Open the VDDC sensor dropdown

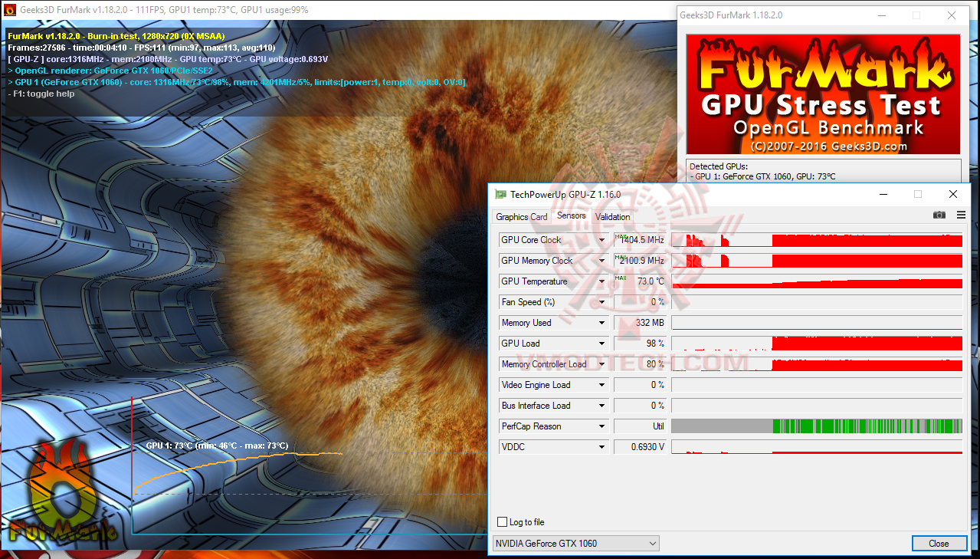(x=603, y=447)
